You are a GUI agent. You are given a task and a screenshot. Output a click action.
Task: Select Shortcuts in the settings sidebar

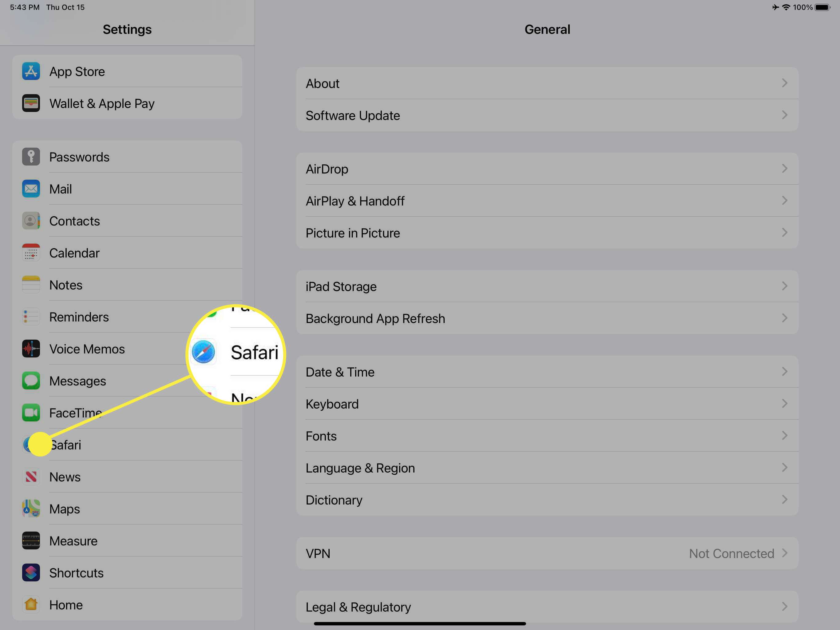[127, 572]
